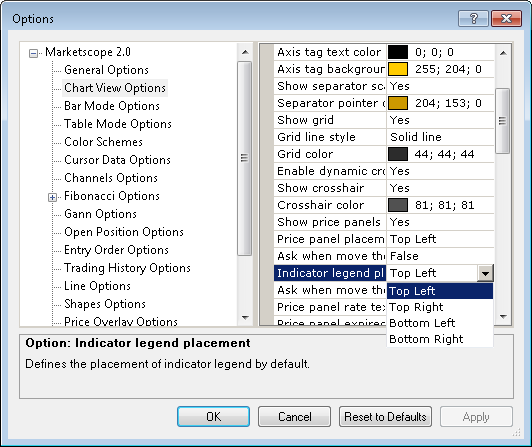
Task: Click the Show grid Yes value
Action: (x=440, y=120)
